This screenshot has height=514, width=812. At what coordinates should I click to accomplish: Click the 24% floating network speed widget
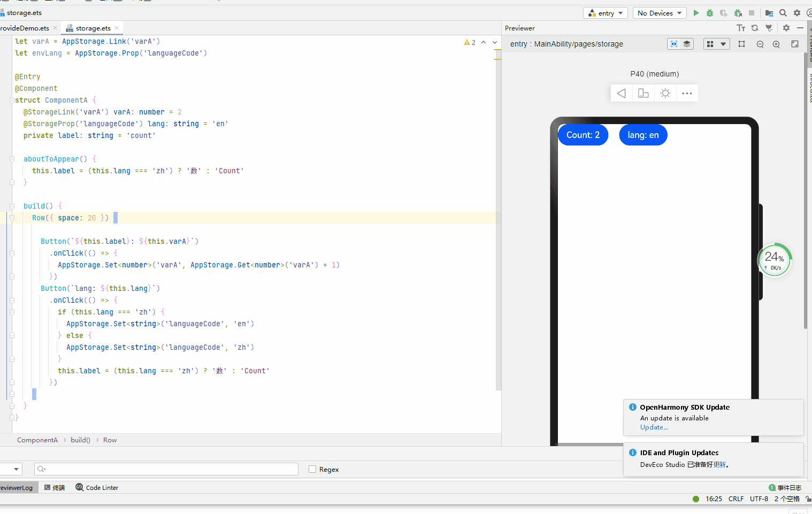point(774,260)
